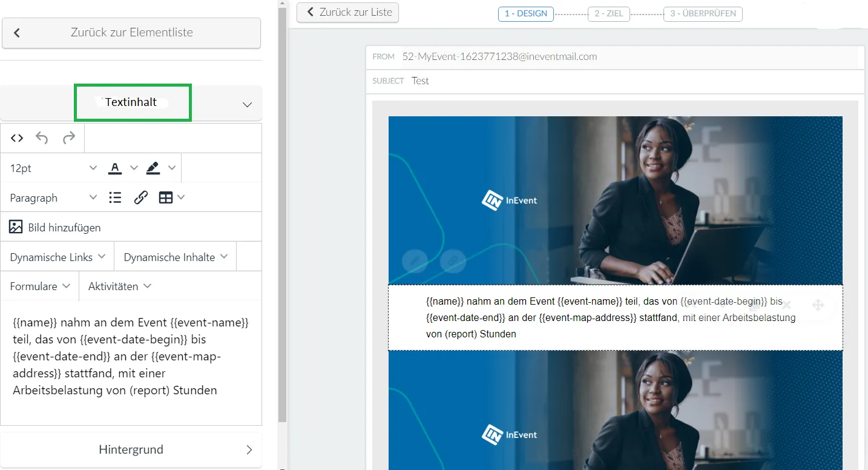The height and width of the screenshot is (470, 868).
Task: Go to step 2 - ZIEL
Action: pyautogui.click(x=610, y=13)
